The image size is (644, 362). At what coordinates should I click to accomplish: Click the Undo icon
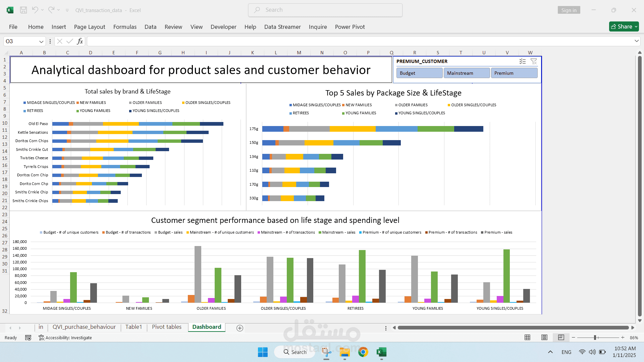pyautogui.click(x=35, y=10)
